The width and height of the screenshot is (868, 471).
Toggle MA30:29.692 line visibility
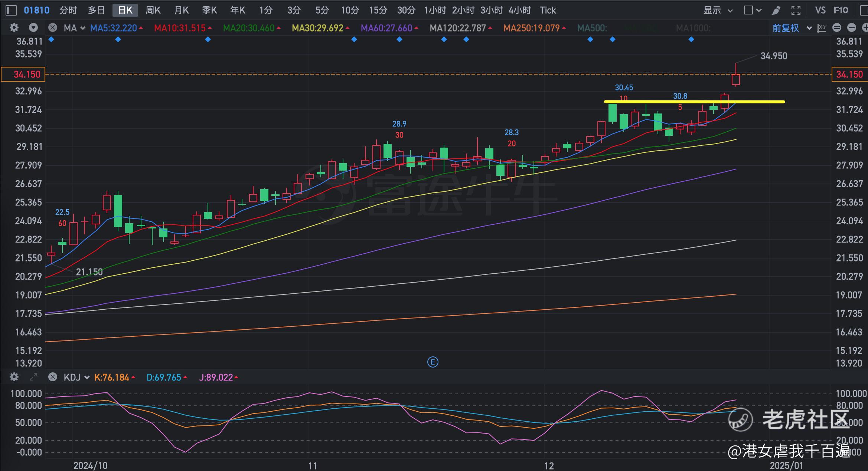coord(320,28)
